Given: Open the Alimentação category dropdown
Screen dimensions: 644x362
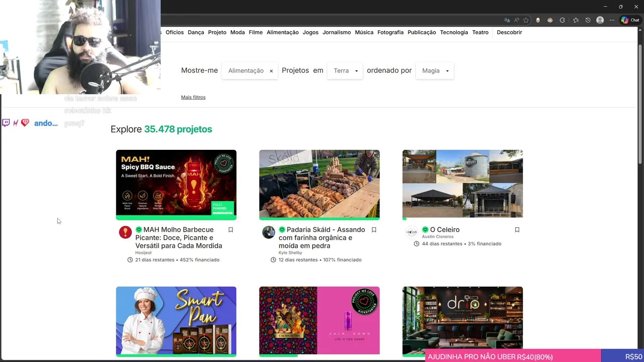Looking at the screenshot, I should pyautogui.click(x=250, y=71).
